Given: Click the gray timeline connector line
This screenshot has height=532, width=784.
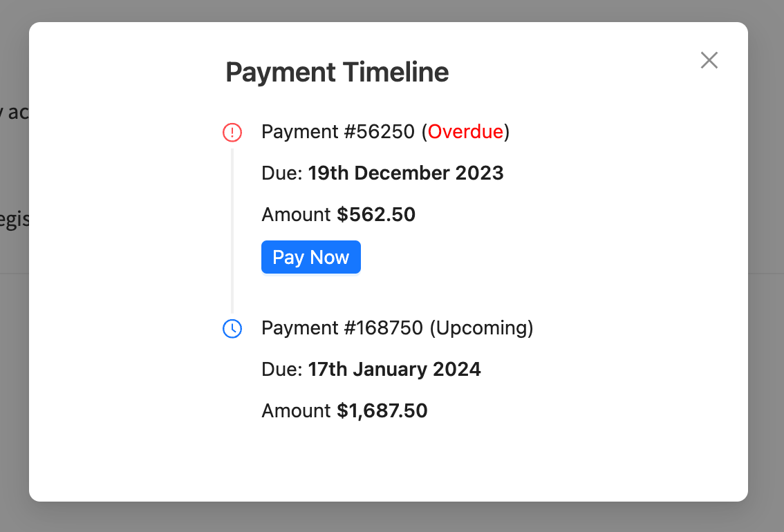Looking at the screenshot, I should click(x=232, y=231).
